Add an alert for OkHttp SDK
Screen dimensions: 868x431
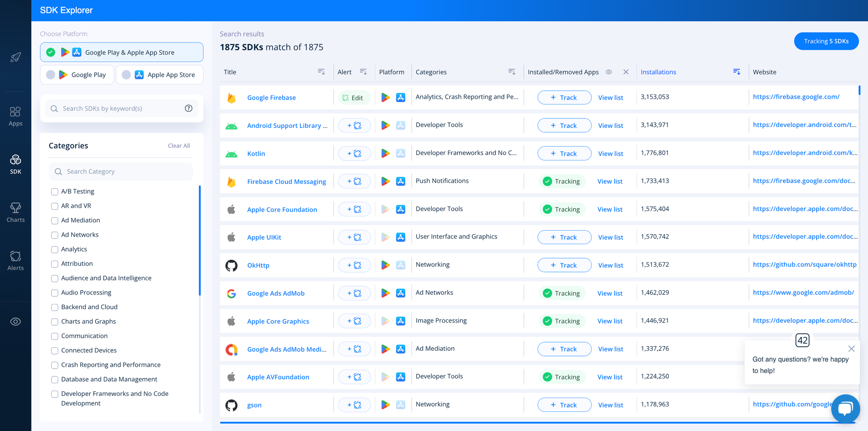click(x=354, y=265)
